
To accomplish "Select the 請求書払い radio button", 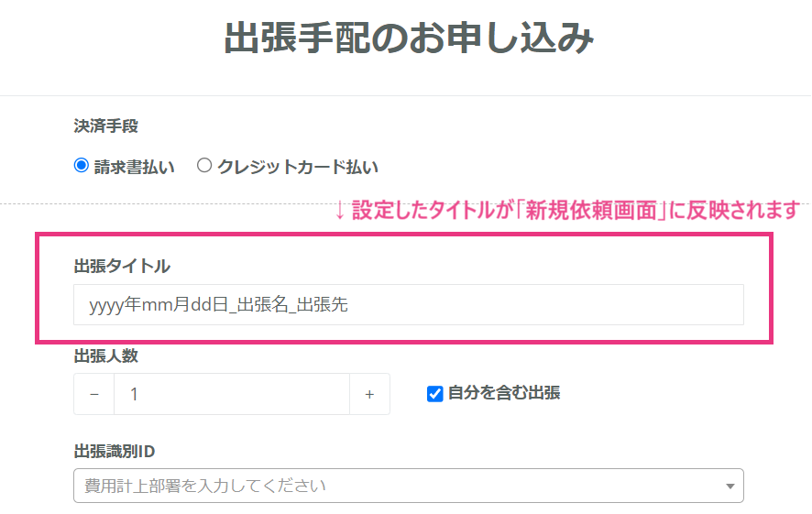I will 81,166.
